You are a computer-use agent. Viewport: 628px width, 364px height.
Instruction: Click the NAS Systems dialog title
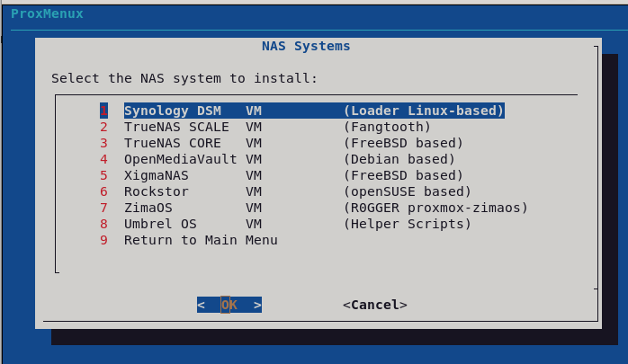click(306, 46)
